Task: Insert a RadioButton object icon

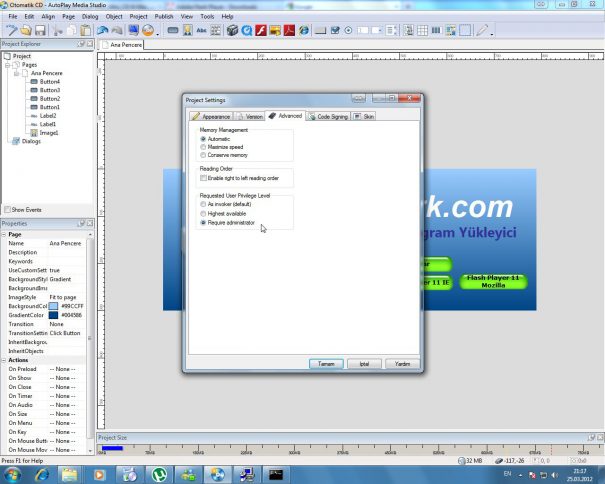Action: tap(348, 30)
